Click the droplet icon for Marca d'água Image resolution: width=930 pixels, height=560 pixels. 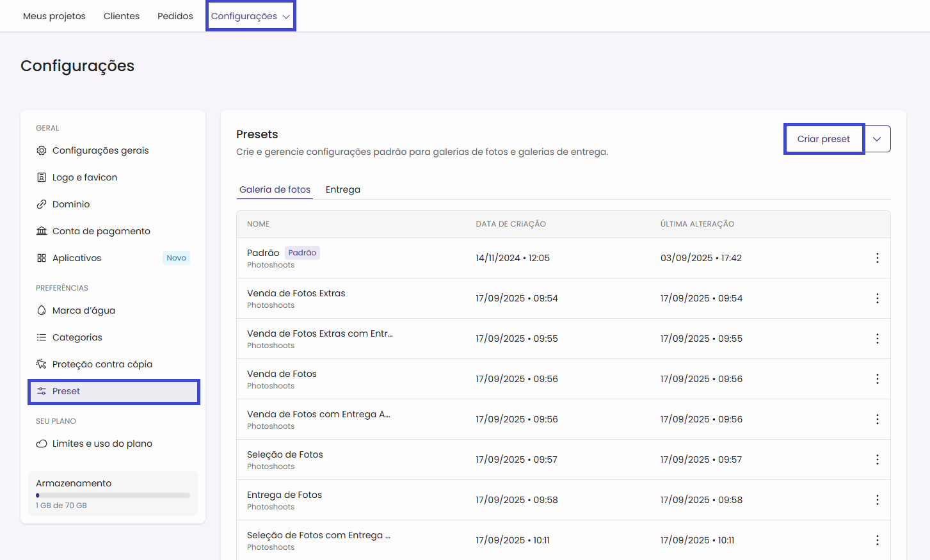click(42, 310)
